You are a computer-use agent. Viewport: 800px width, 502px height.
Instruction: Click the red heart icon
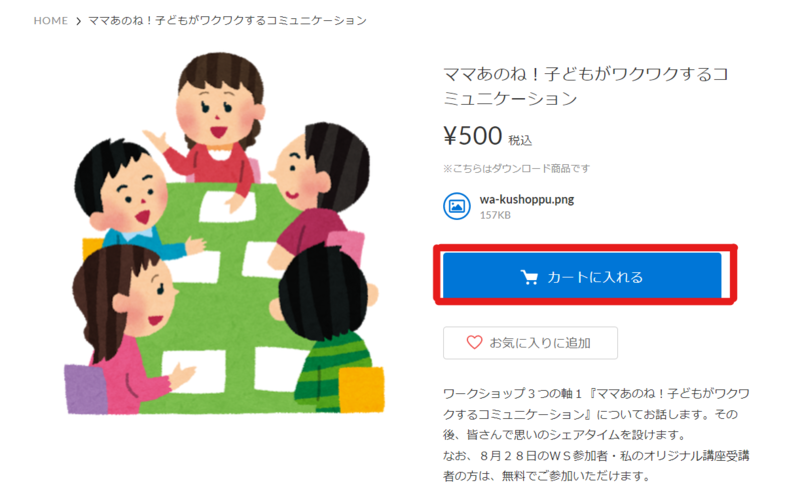pyautogui.click(x=474, y=342)
